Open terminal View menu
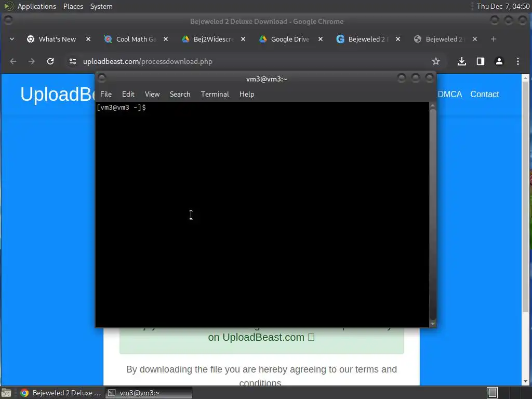 point(152,95)
